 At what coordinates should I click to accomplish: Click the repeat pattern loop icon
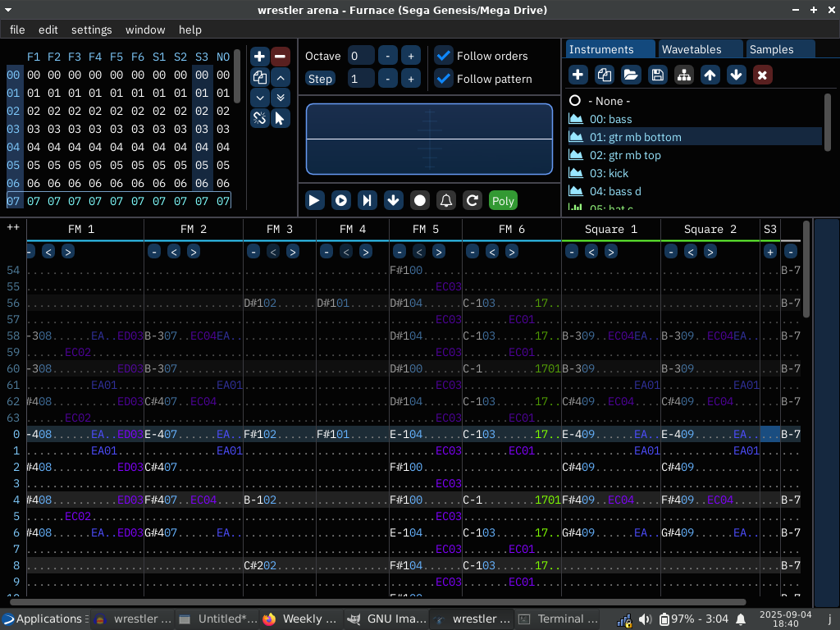(x=472, y=200)
